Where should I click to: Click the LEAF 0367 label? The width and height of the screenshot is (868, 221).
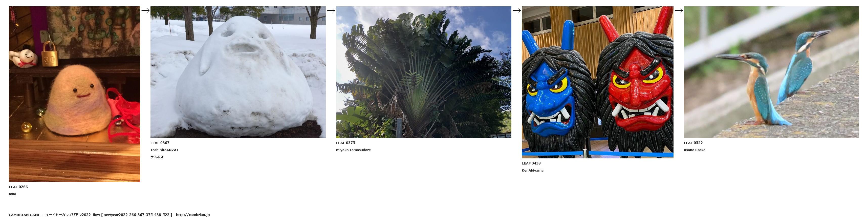point(160,143)
